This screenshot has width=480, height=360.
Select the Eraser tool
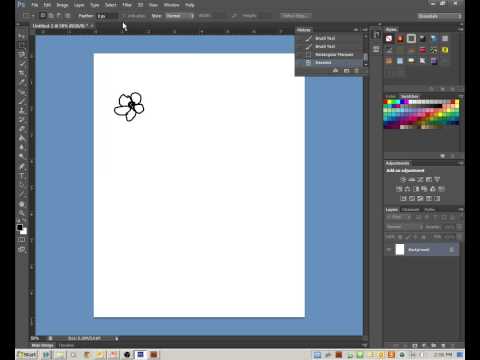(x=22, y=129)
